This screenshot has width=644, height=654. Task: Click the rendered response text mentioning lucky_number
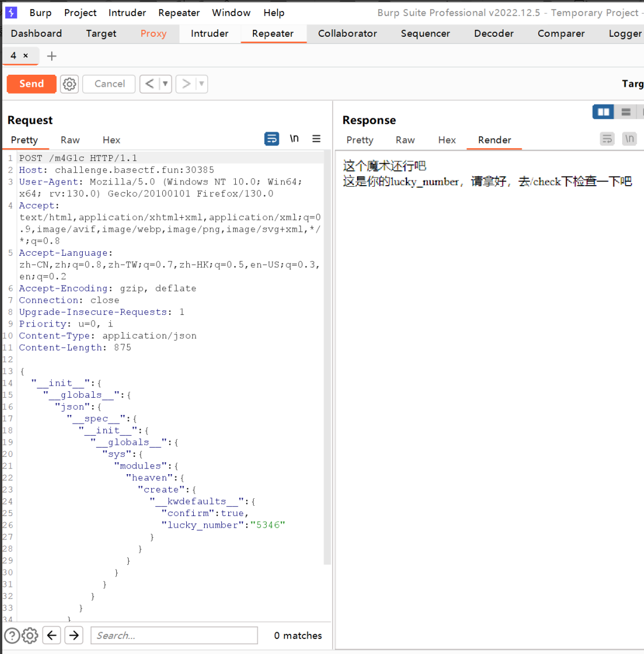click(x=488, y=182)
